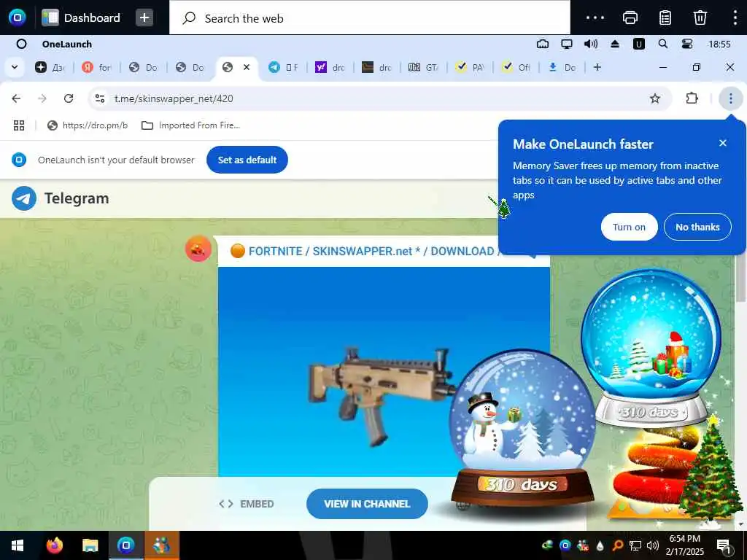View site information icon in address bar
Image resolution: width=747 pixels, height=560 pixels.
click(x=100, y=98)
